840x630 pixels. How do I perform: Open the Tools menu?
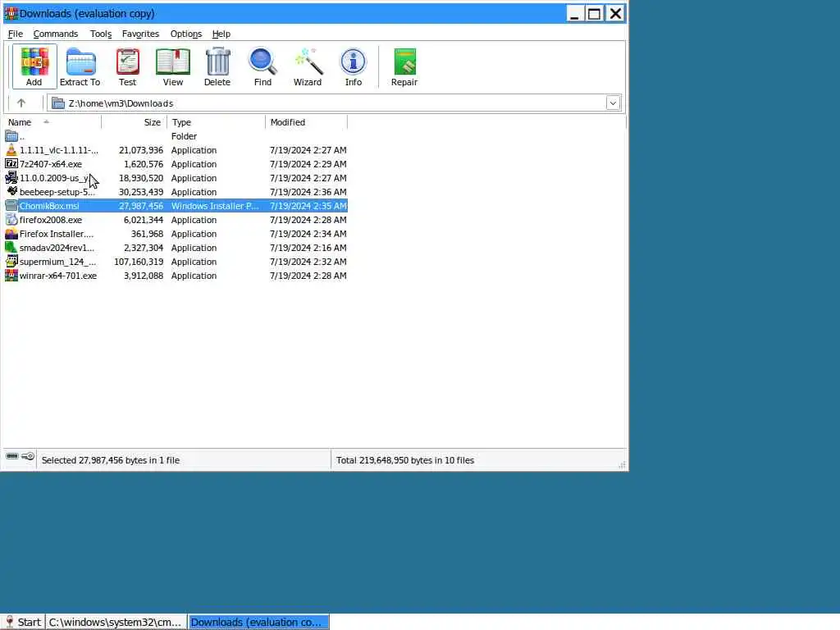pos(101,34)
